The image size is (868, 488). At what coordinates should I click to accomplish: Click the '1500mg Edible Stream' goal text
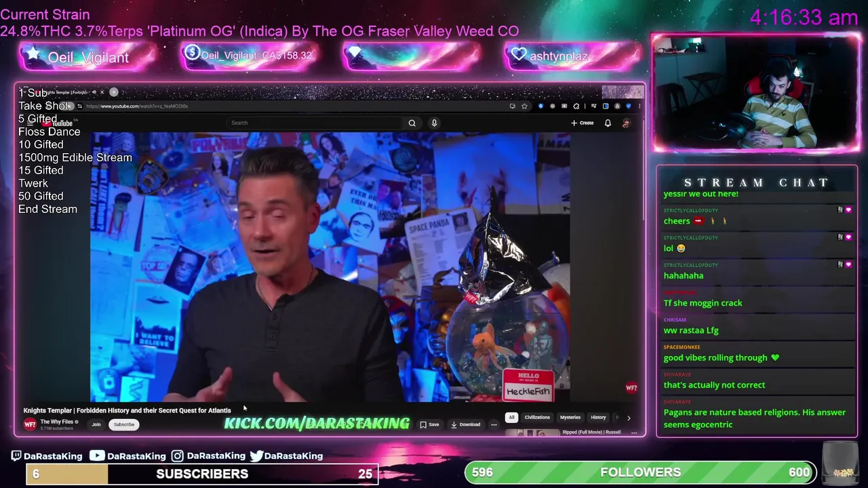[x=75, y=157]
